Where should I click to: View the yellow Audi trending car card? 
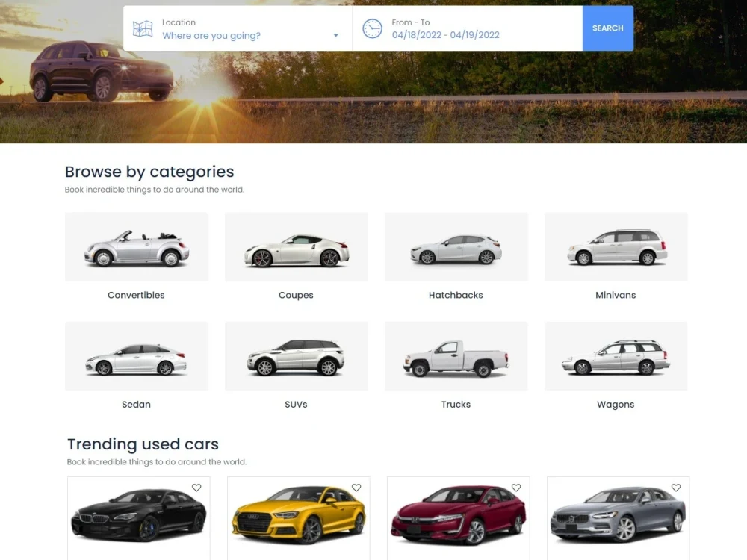(x=299, y=518)
